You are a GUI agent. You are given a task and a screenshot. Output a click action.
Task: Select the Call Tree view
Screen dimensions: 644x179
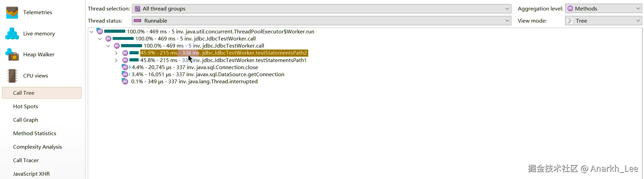(x=42, y=93)
